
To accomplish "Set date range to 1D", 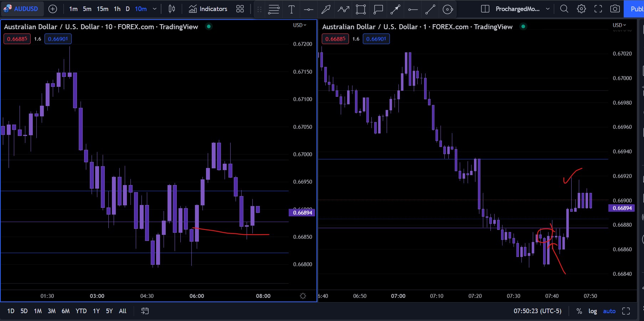I will click(11, 311).
